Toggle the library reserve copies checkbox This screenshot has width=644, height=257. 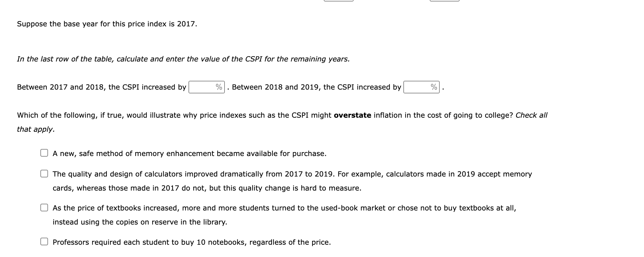click(44, 207)
